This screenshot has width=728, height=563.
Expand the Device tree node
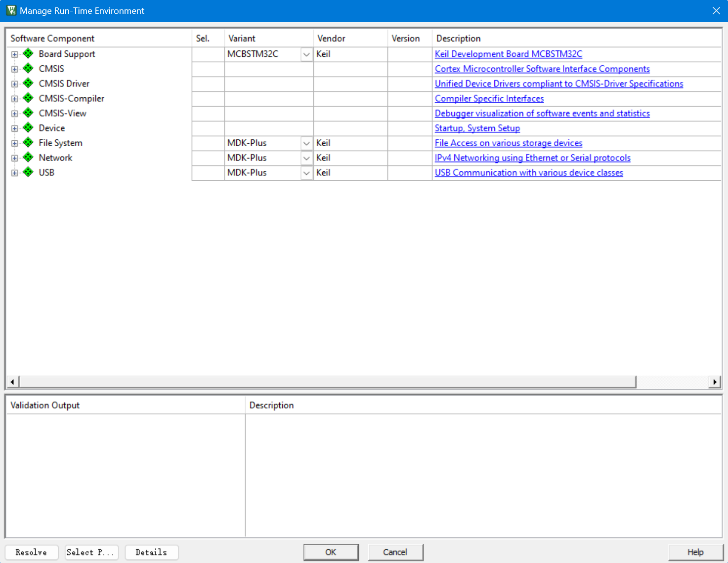(x=15, y=128)
